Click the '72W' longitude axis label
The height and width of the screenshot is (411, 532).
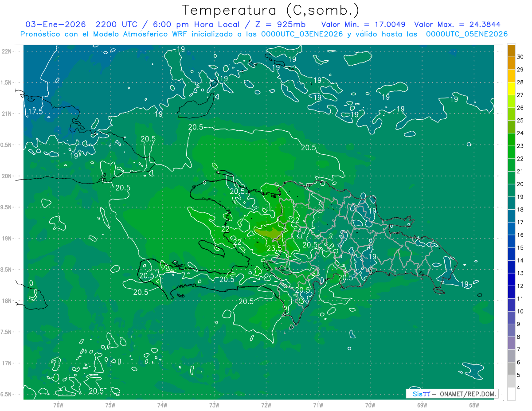pyautogui.click(x=266, y=405)
